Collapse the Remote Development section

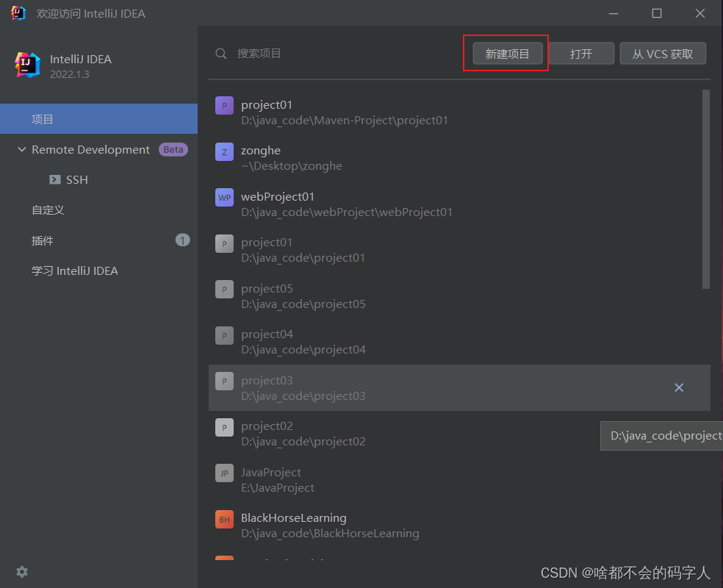coord(21,149)
